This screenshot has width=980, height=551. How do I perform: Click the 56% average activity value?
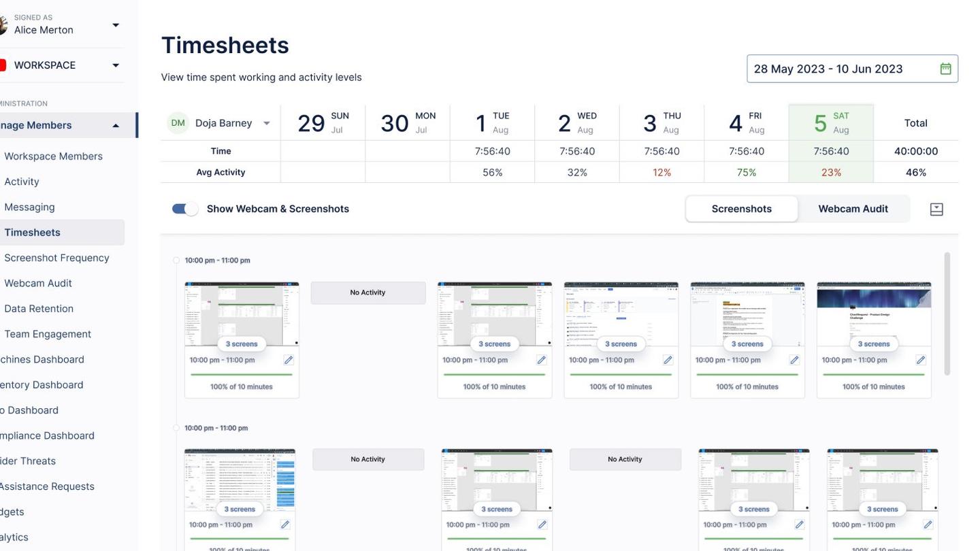point(493,173)
